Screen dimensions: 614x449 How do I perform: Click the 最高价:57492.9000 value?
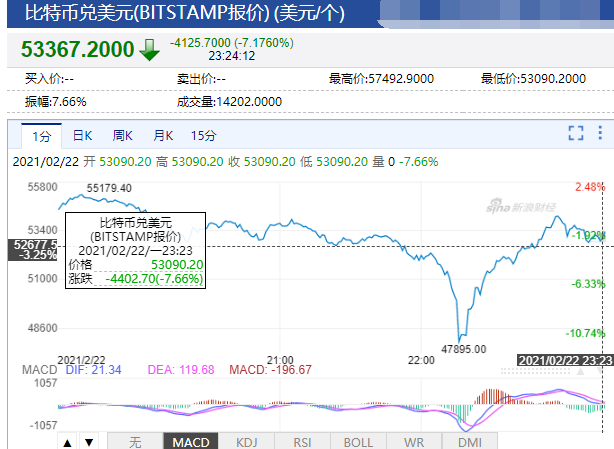381,79
